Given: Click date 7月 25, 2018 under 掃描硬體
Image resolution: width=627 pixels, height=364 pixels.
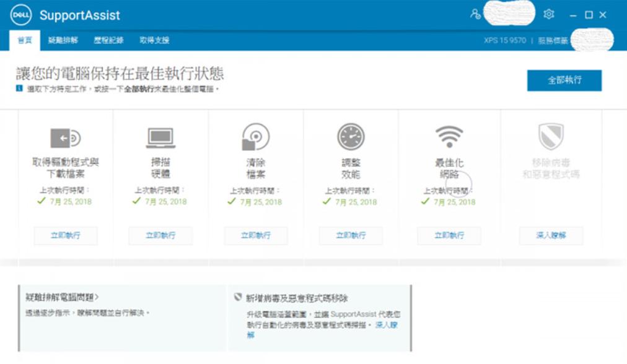Looking at the screenshot, I should [x=165, y=201].
